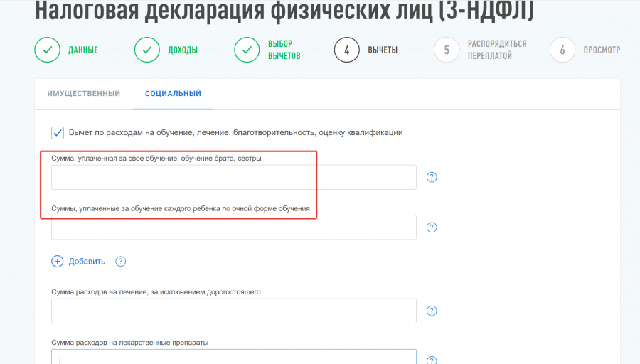Image resolution: width=640 pixels, height=364 pixels.
Task: Click the Добавить link text
Action: tap(87, 261)
